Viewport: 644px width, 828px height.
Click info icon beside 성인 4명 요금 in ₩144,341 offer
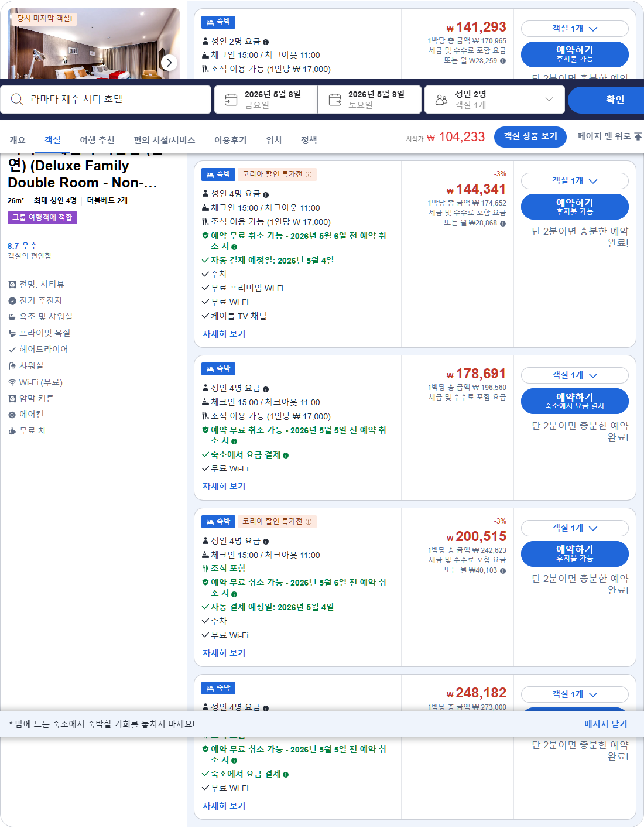pyautogui.click(x=266, y=194)
